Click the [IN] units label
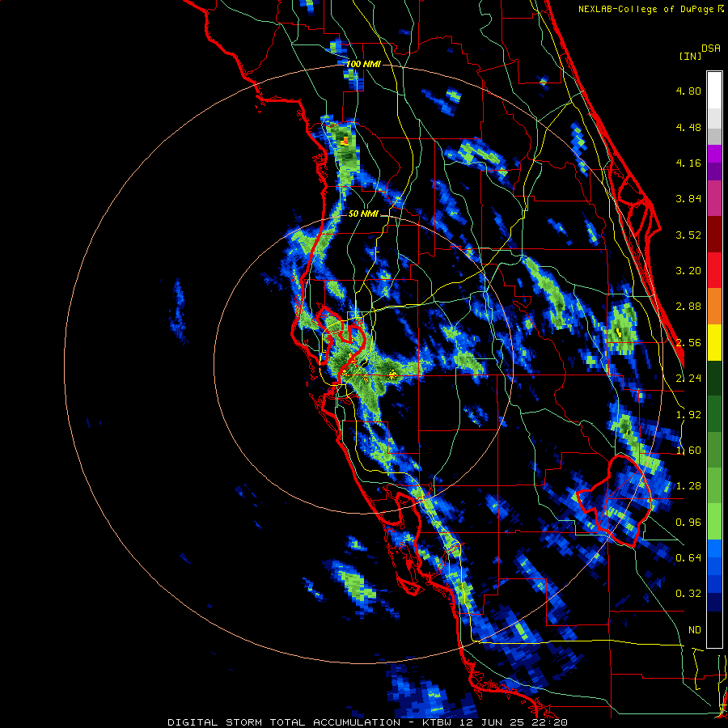Viewport: 728px width, 728px height. pyautogui.click(x=691, y=56)
